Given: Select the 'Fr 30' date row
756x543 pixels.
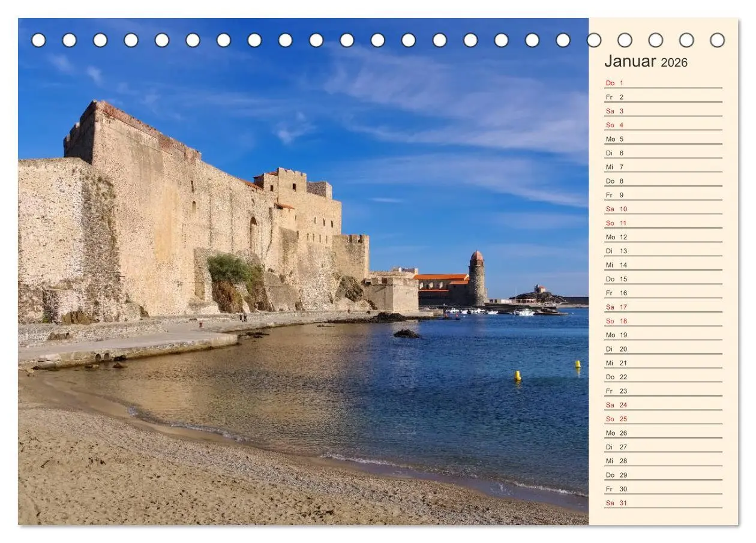Looking at the screenshot, I should tap(663, 489).
